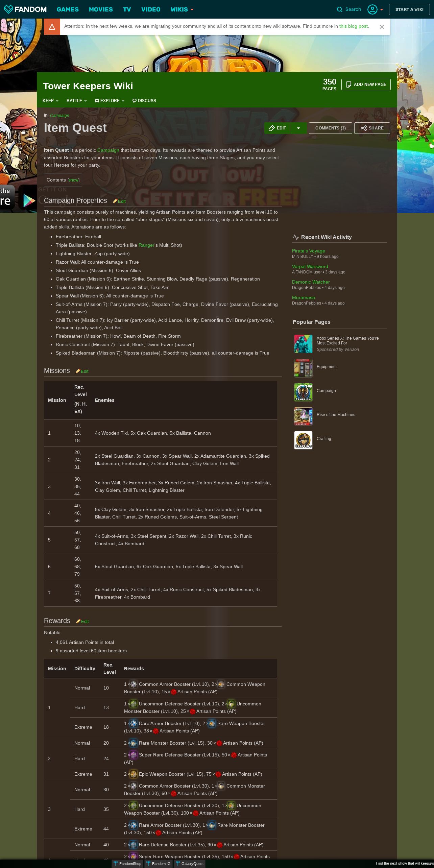434x868 pixels.
Task: Open Fandom IG in bottom bar
Action: coord(159,864)
